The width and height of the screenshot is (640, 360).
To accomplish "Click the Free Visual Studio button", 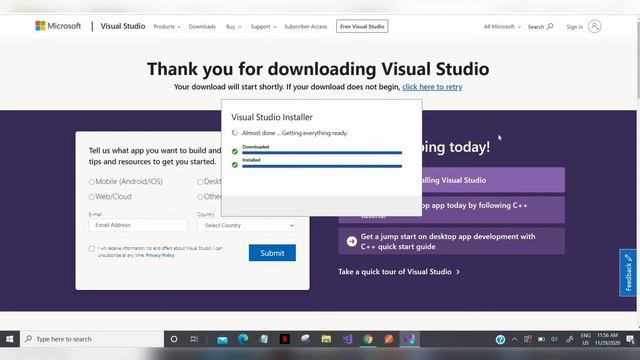I will click(362, 27).
